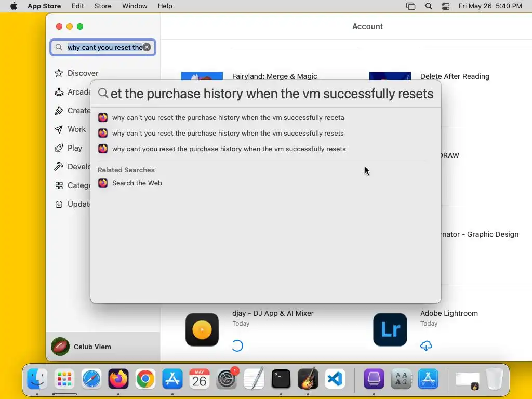Open the djay app icon

click(202, 330)
